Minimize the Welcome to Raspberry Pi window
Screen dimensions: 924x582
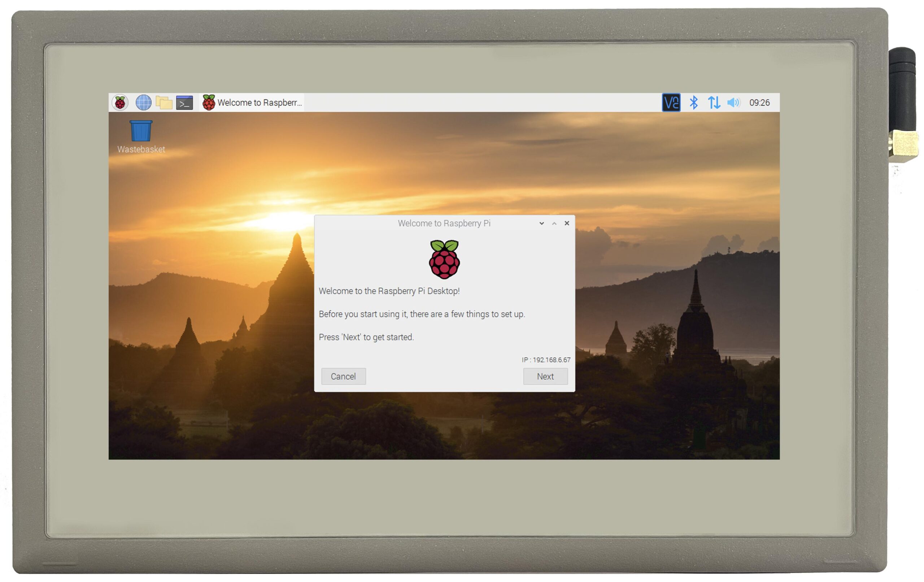coord(541,223)
